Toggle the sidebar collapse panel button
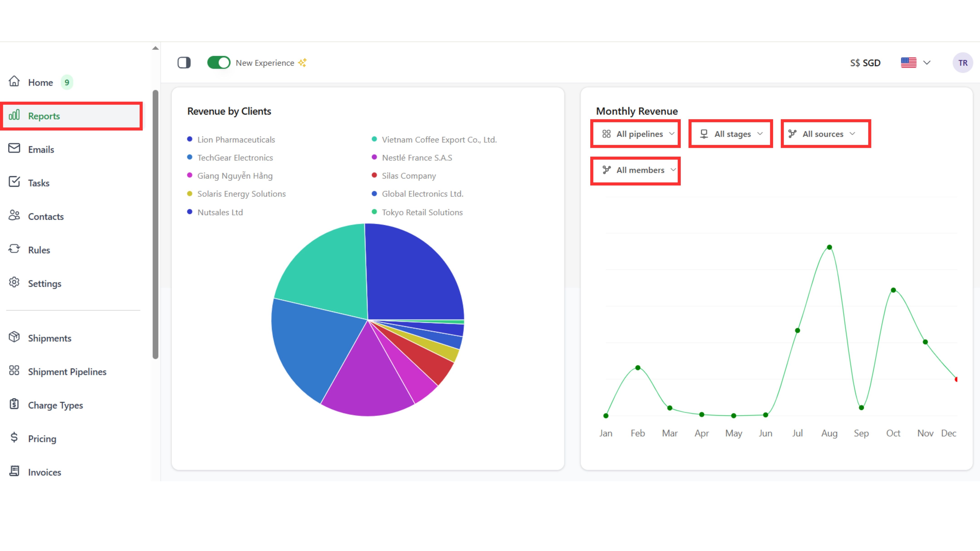 [x=184, y=62]
